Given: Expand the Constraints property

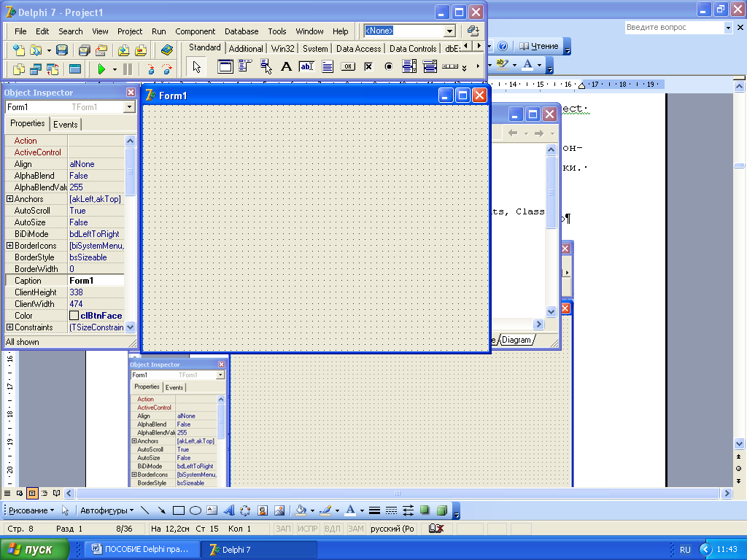Looking at the screenshot, I should tap(9, 327).
